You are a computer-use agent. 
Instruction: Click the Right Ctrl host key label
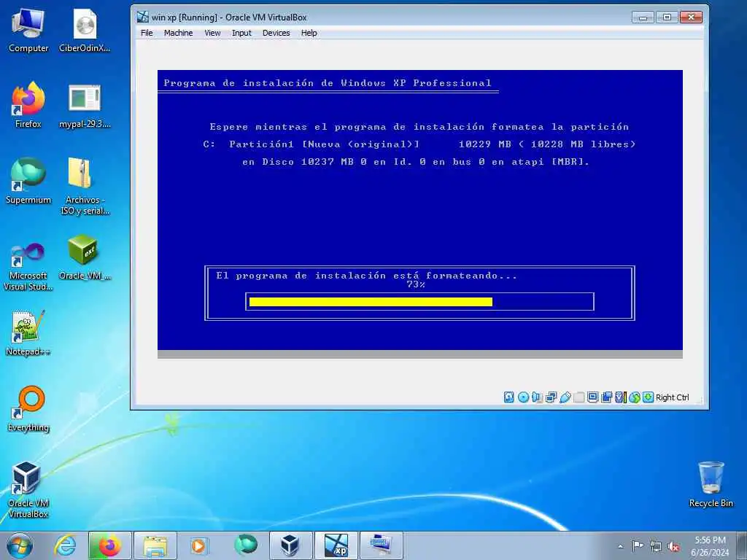[672, 397]
